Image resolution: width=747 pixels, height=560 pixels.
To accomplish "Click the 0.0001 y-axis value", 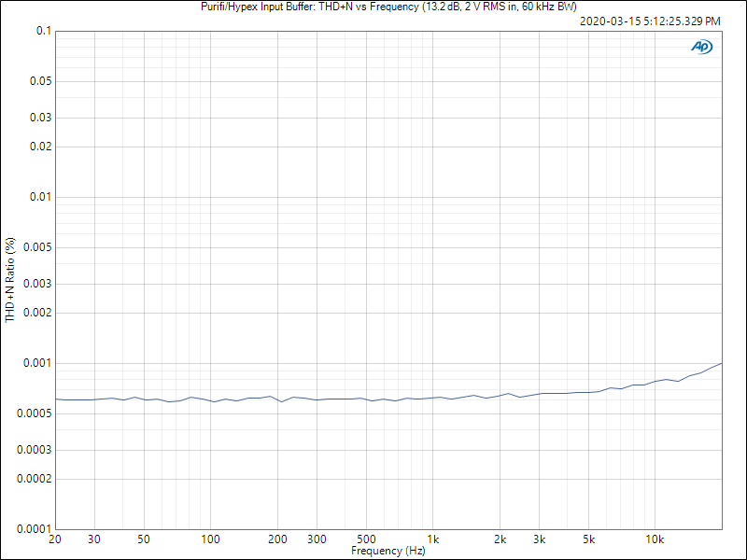I will click(34, 529).
